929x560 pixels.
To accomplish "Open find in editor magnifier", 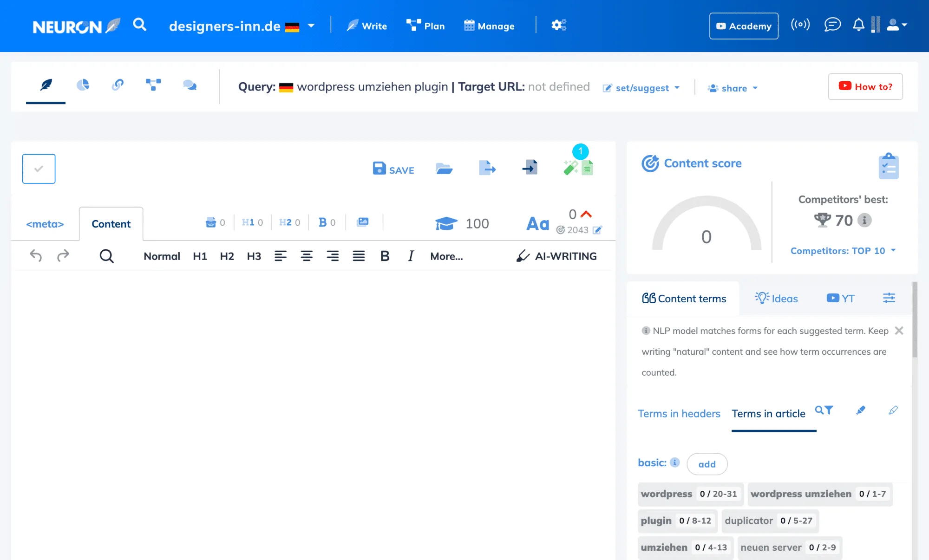I will (106, 256).
